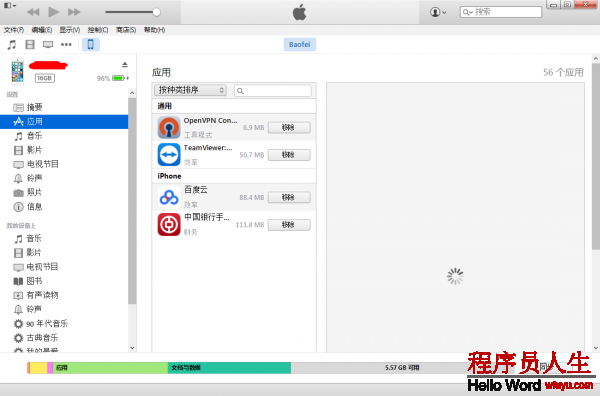Click the 16GB capacity badge

(44, 78)
